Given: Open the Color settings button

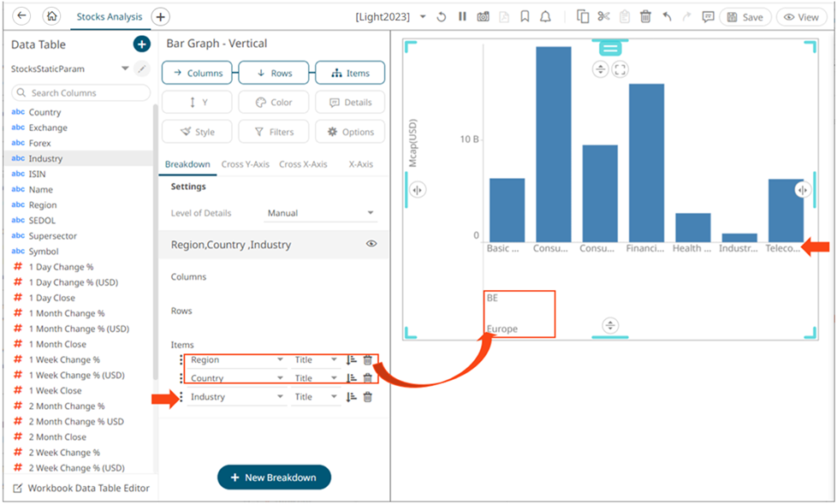Looking at the screenshot, I should point(273,102).
